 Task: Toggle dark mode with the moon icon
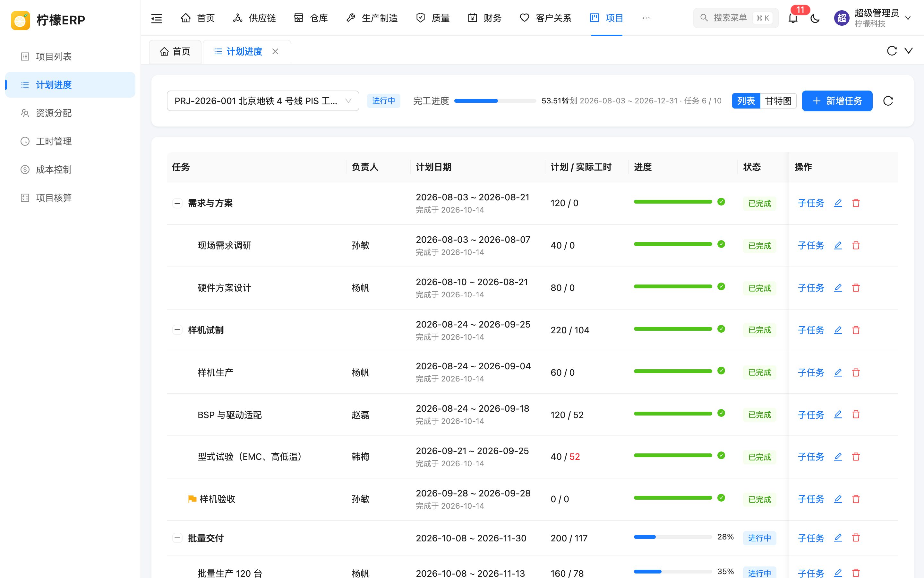(815, 18)
